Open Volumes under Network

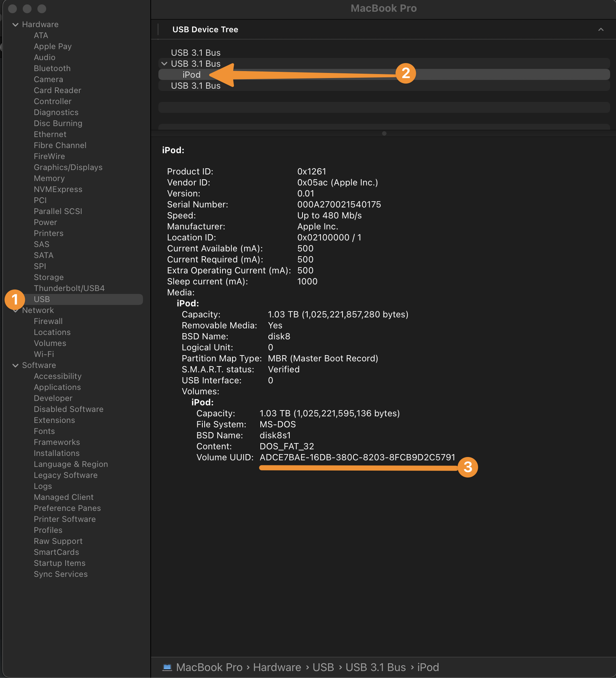(50, 343)
